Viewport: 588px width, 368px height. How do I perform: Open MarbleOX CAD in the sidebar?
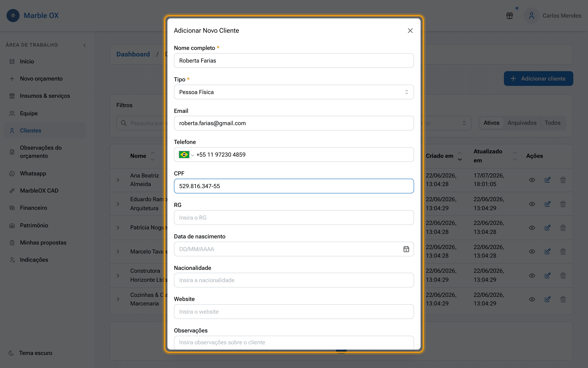click(45, 191)
